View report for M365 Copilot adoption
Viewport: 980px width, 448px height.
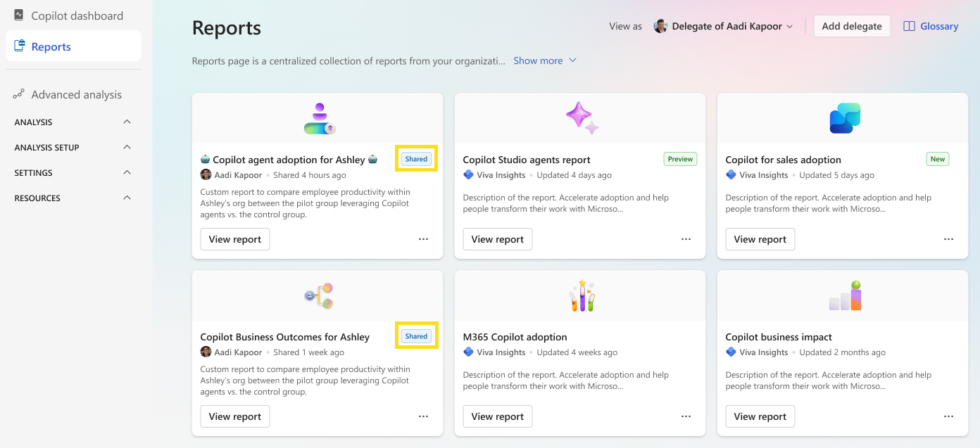[x=497, y=416]
